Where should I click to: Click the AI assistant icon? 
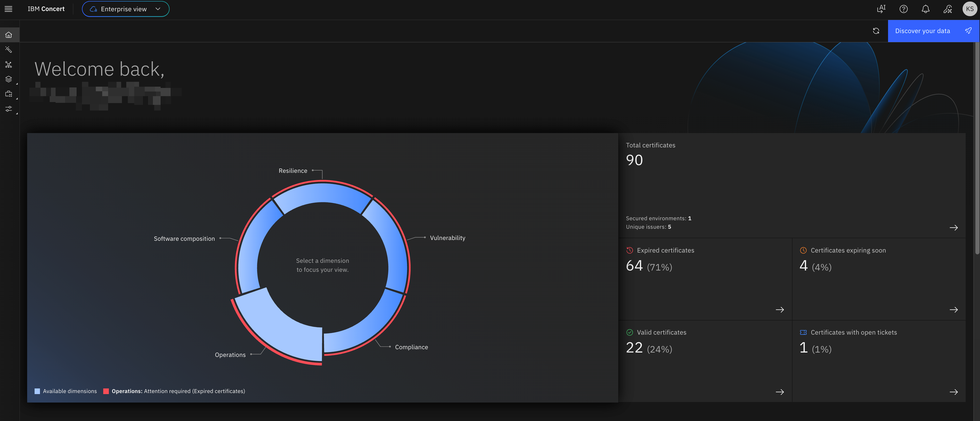(881, 9)
